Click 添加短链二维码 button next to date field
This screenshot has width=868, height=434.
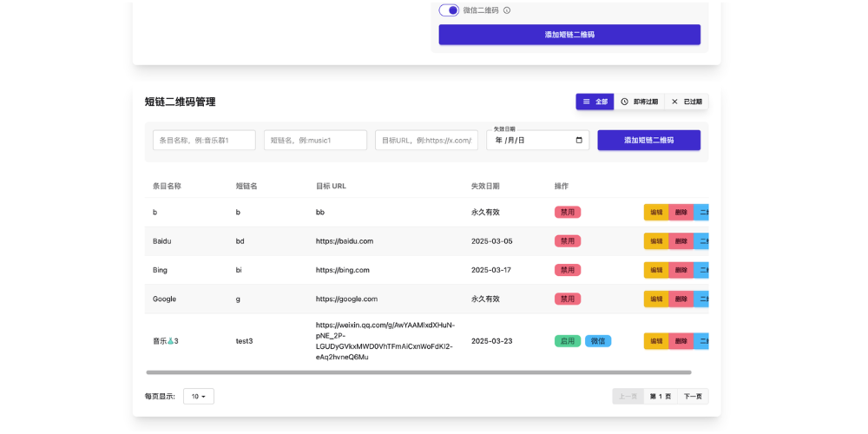click(x=648, y=141)
